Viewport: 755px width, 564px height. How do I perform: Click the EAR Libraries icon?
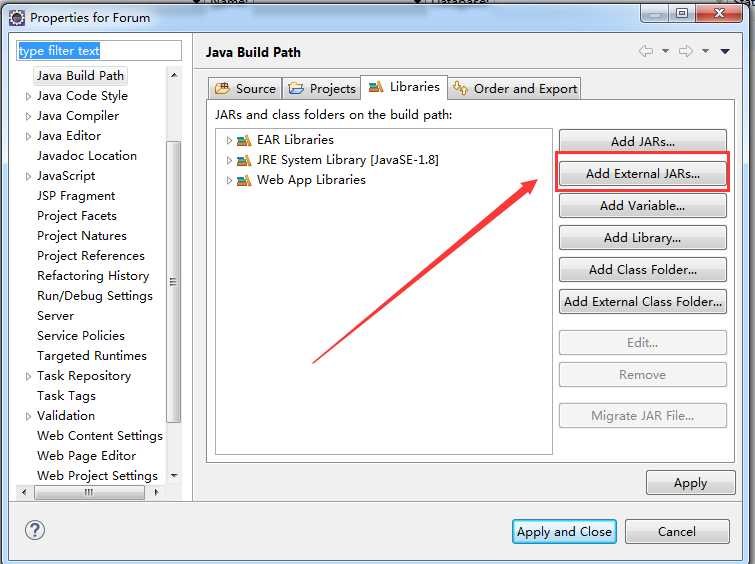[x=244, y=140]
